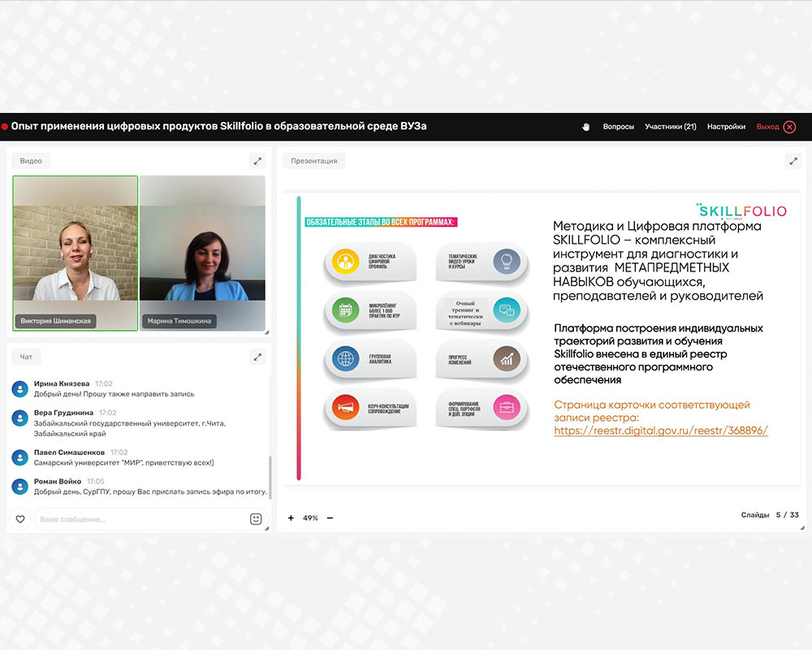The image size is (812, 650).
Task: Select the Видео panel label
Action: [x=31, y=161]
